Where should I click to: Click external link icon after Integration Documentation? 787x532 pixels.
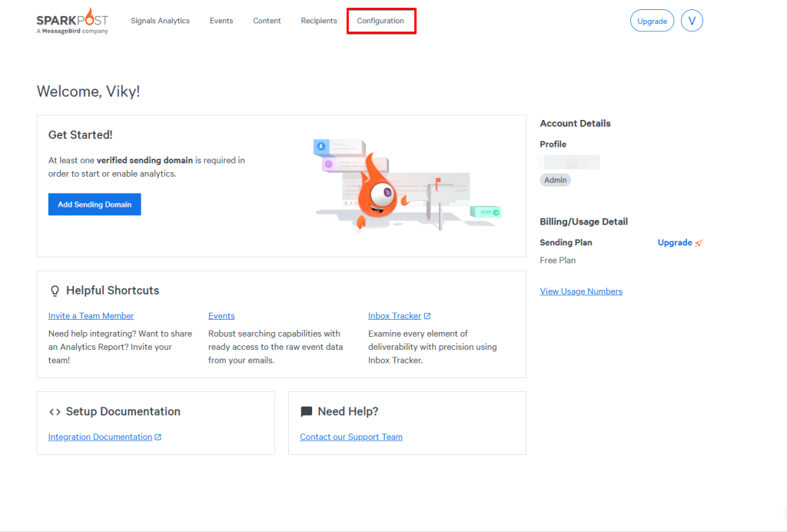pos(158,437)
